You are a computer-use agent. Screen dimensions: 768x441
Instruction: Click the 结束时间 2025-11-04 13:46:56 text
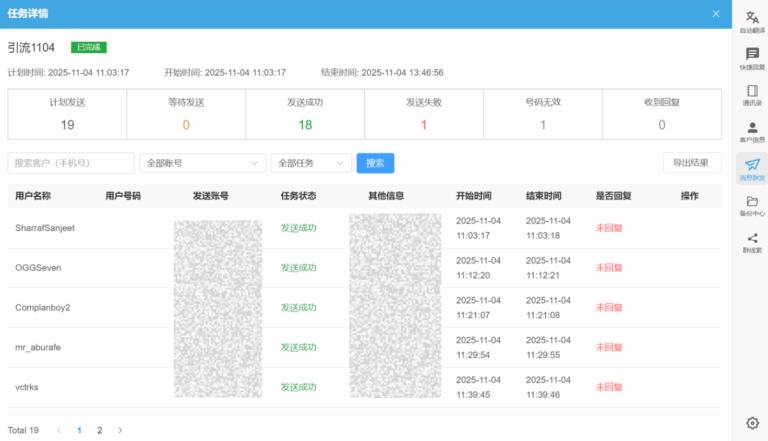382,73
